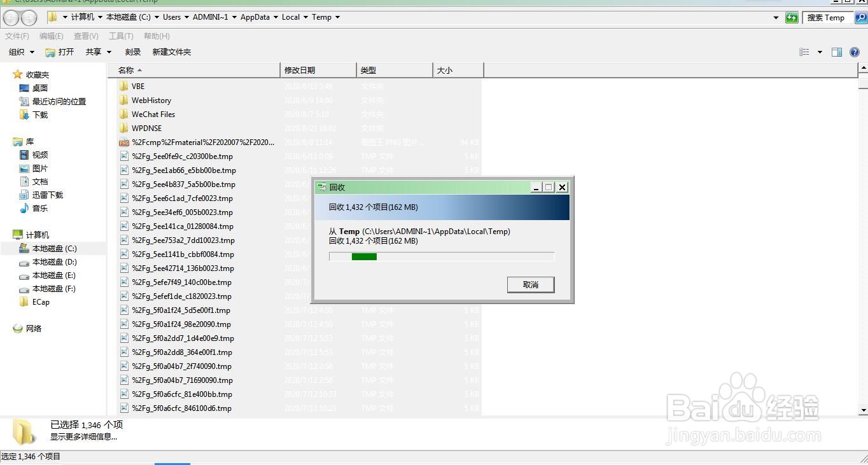The image size is (868, 465).
Task: Select the PNG file icon for %2Fcmp%2Fmaterial
Action: 124,142
